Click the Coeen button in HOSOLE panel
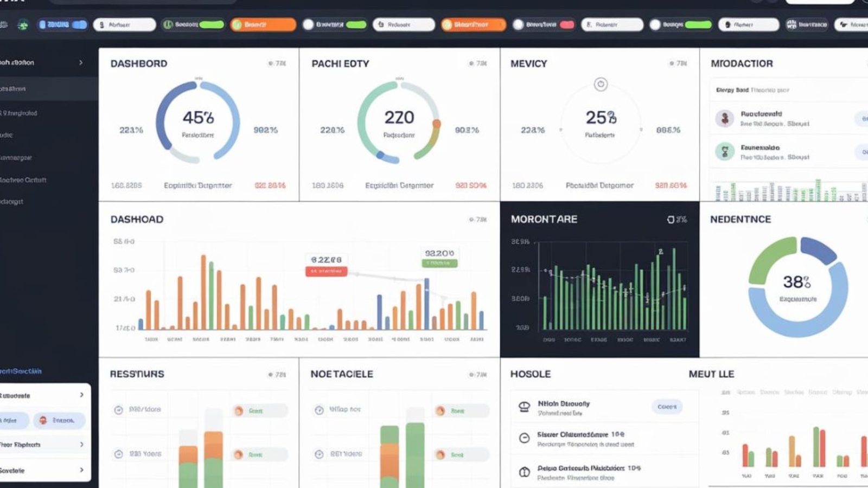868x488 pixels. point(667,407)
